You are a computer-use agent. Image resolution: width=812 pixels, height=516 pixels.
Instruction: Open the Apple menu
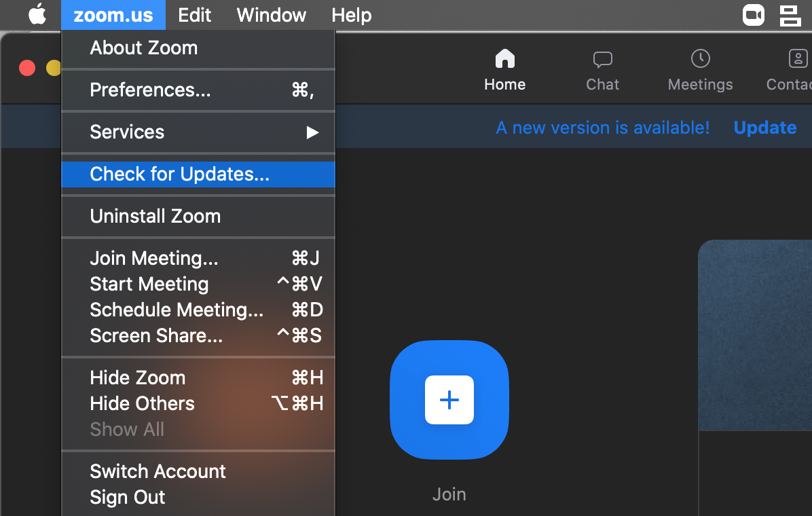coord(37,14)
